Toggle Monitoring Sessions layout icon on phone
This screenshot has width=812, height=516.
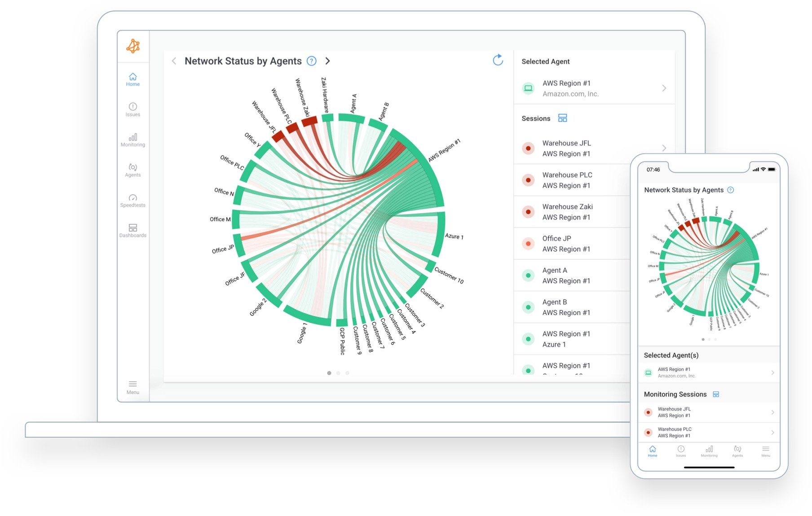tap(716, 394)
